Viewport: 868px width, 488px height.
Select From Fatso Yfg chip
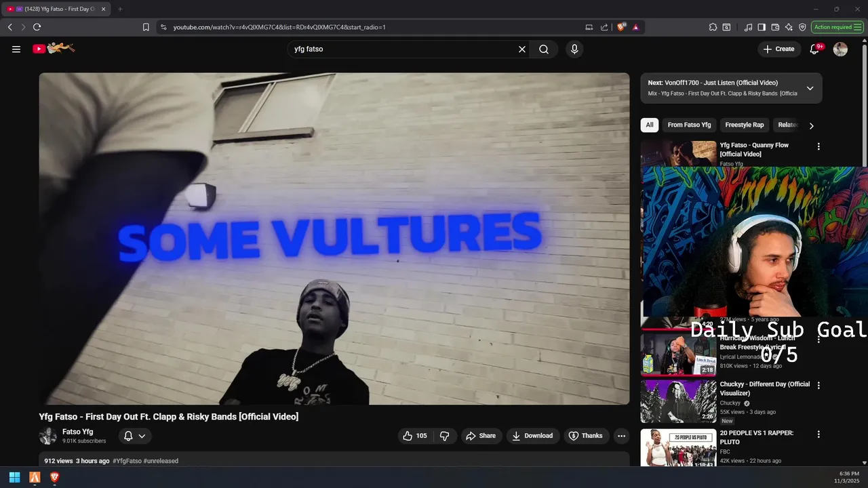tap(689, 125)
